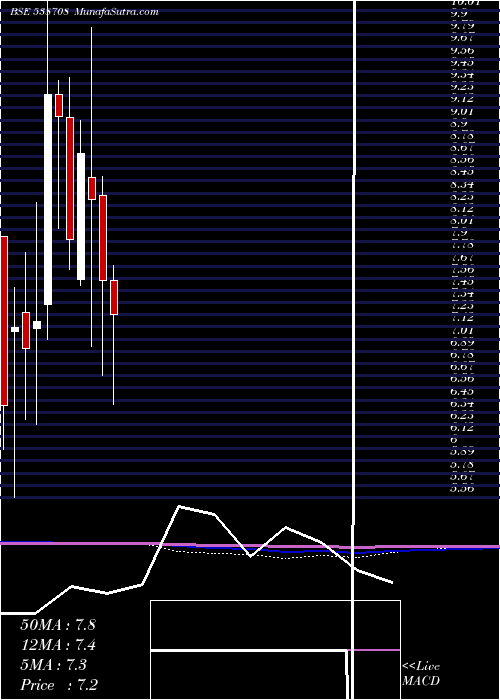Click the 9.12 price axis label

(x=462, y=99)
